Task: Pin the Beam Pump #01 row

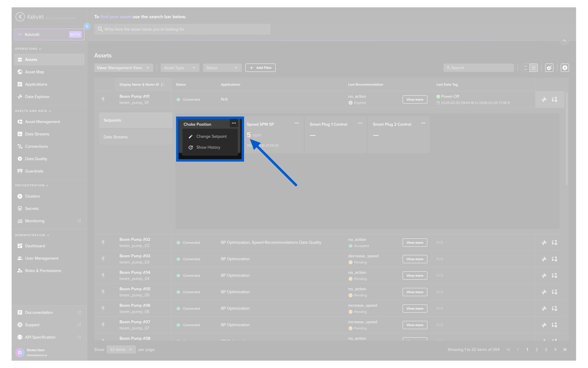Action: pyautogui.click(x=103, y=99)
